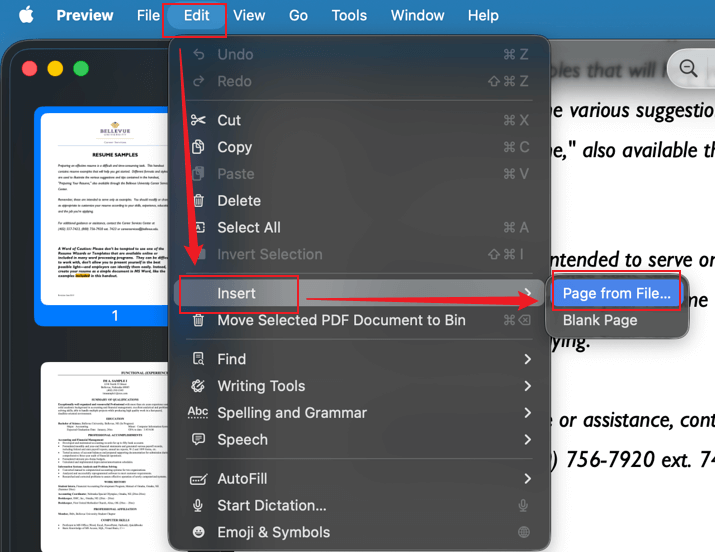Viewport: 715px width, 552px height.
Task: Choose Copy from the Edit menu
Action: pos(359,147)
